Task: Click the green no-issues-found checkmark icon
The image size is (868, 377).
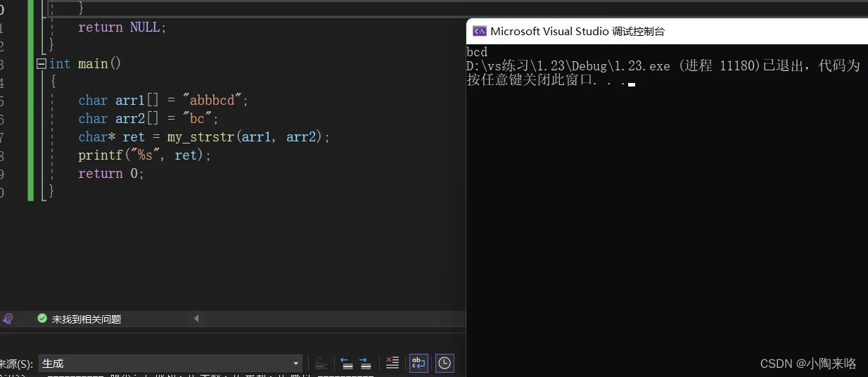Action: [42, 319]
